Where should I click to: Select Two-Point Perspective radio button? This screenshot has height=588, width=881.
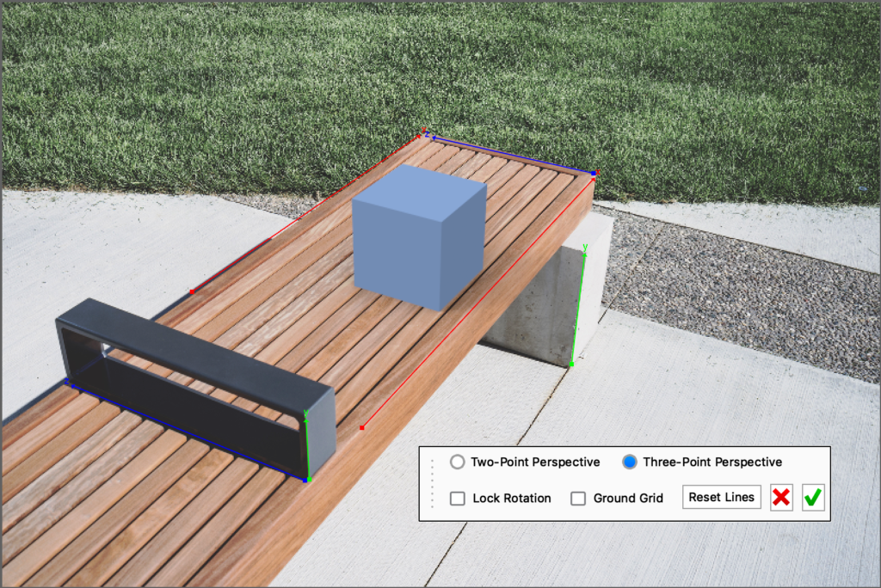(x=457, y=462)
